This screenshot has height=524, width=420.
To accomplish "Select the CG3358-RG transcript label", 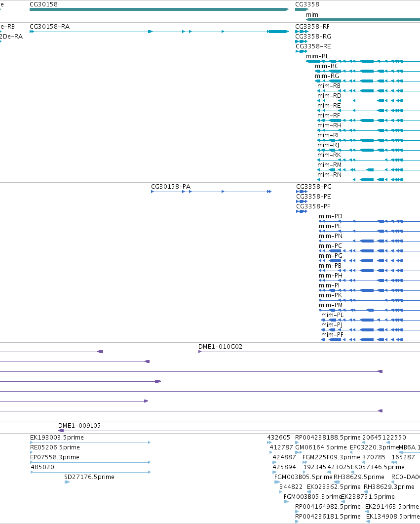I will click(313, 37).
